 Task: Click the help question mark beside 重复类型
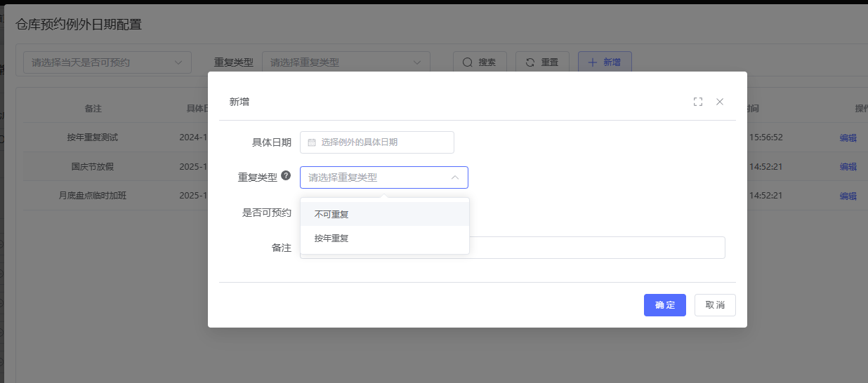tap(286, 176)
